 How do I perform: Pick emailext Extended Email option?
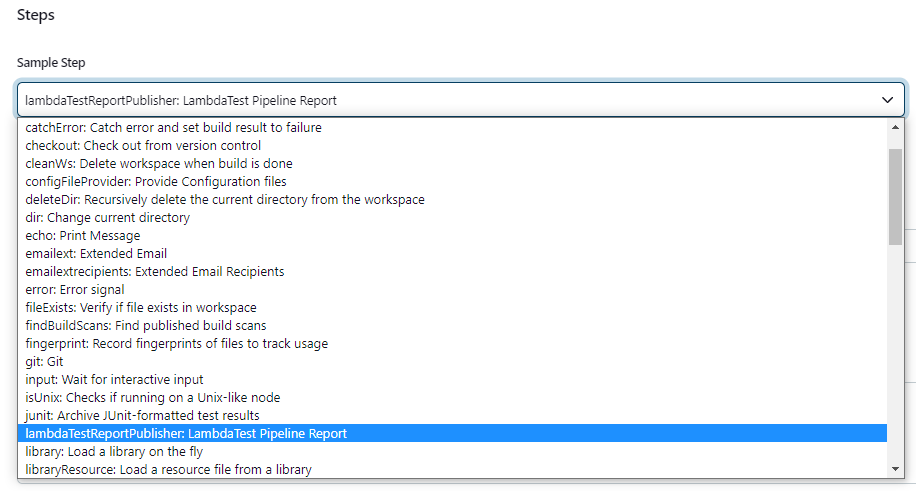(x=96, y=253)
